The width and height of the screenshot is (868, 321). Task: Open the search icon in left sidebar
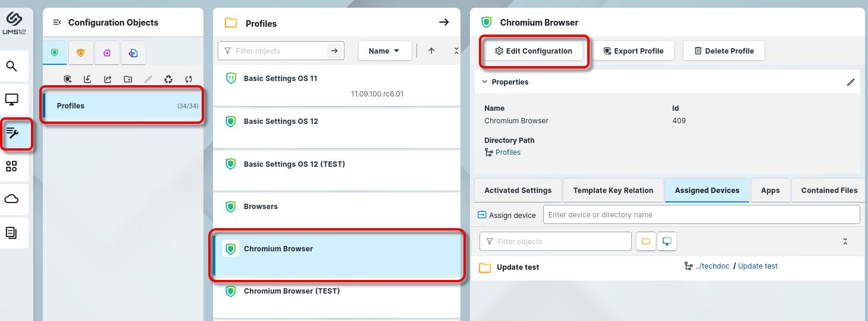pyautogui.click(x=12, y=66)
